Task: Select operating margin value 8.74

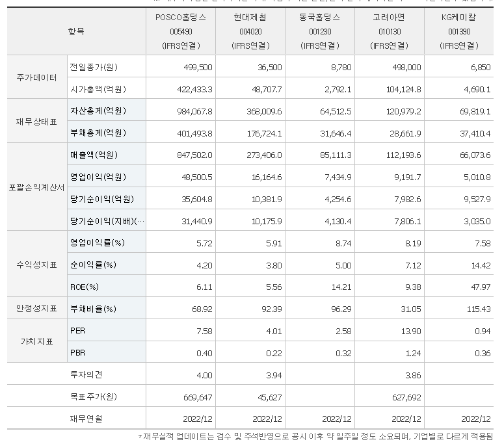Action: coord(343,244)
